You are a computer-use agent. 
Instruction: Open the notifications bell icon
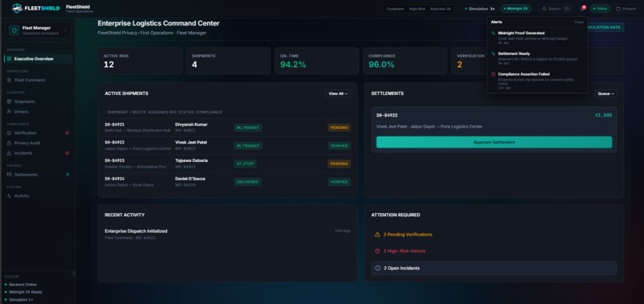tap(582, 9)
